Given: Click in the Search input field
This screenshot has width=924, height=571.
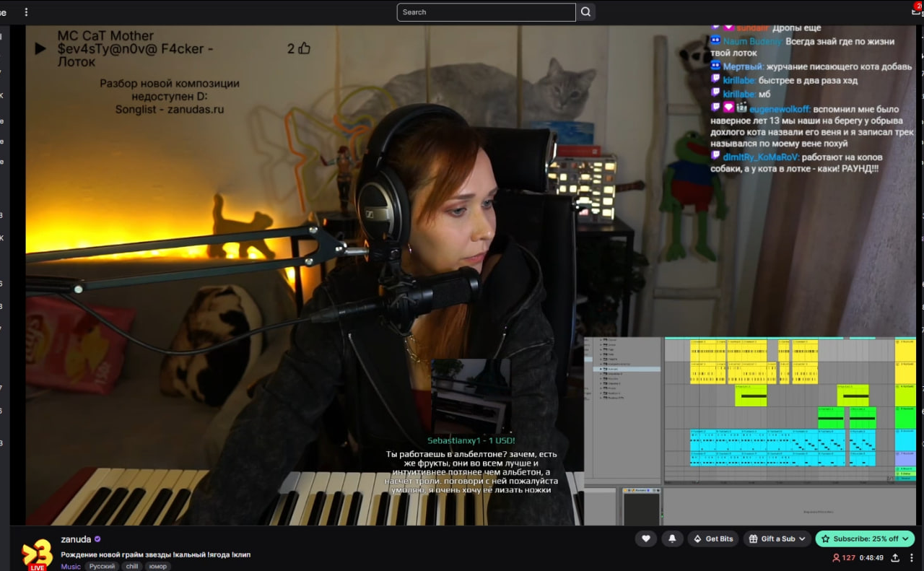Looking at the screenshot, I should pos(486,12).
